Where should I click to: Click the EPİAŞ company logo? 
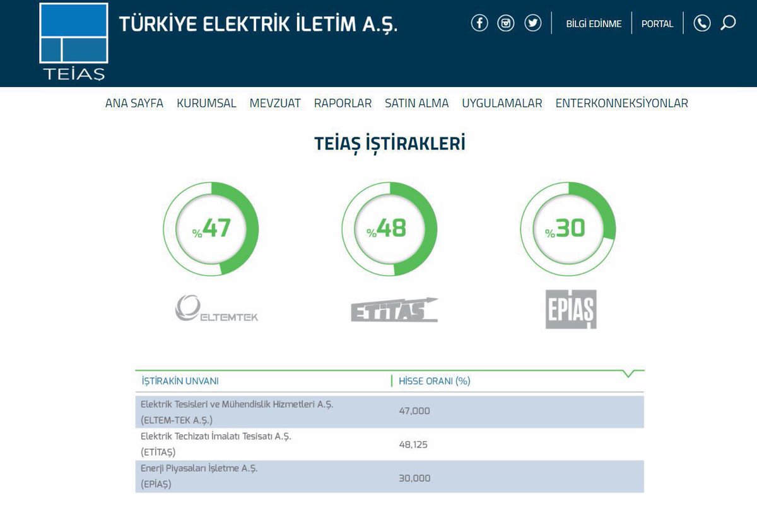[571, 309]
